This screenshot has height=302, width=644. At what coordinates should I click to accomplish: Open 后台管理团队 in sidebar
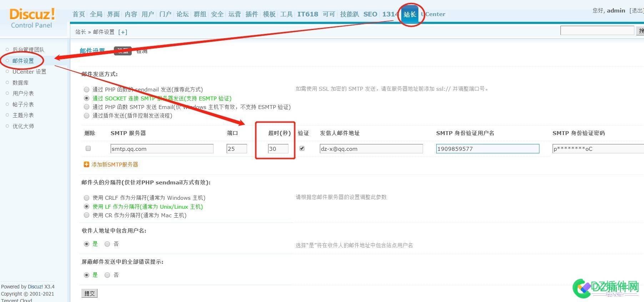29,50
